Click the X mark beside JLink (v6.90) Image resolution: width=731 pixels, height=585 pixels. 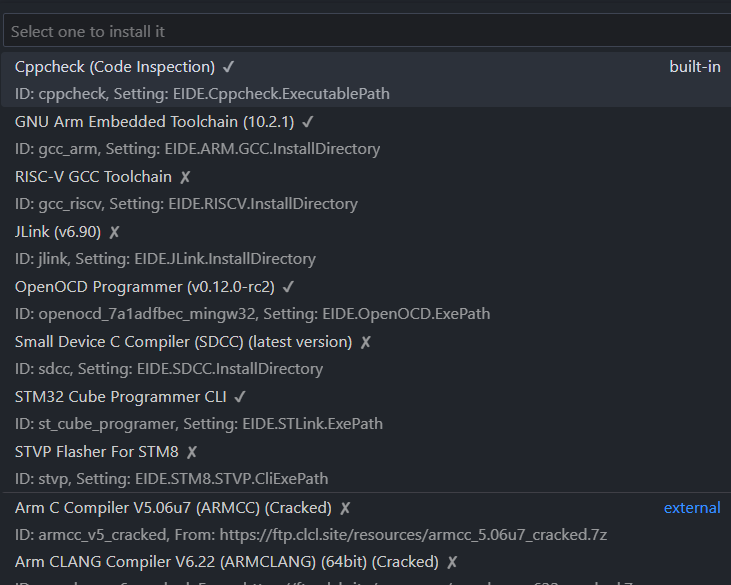coord(114,232)
